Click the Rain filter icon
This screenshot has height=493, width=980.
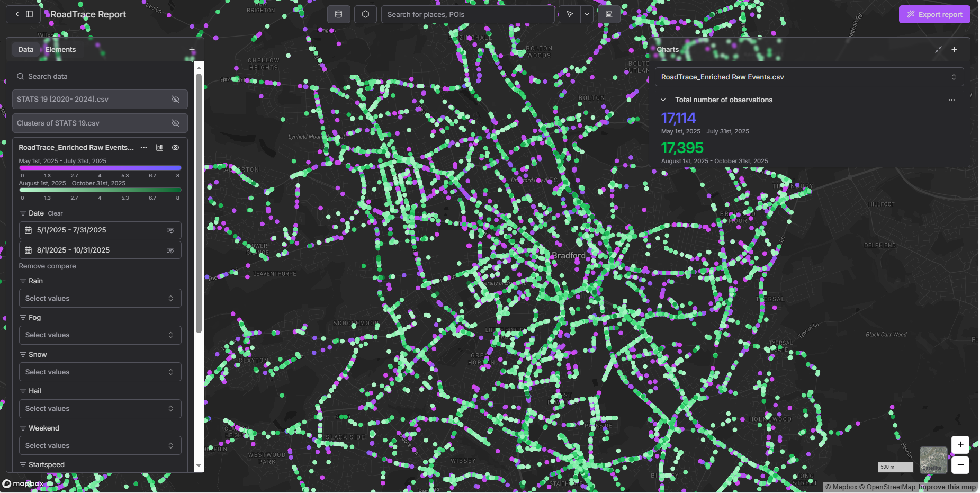click(x=23, y=281)
